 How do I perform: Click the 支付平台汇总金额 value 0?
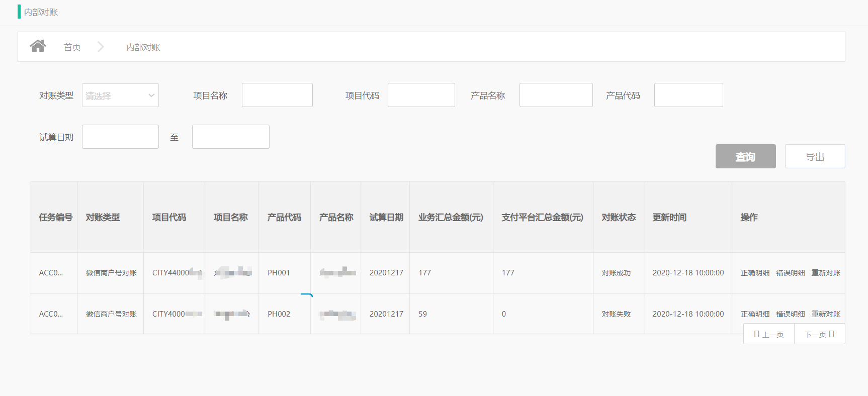(504, 314)
